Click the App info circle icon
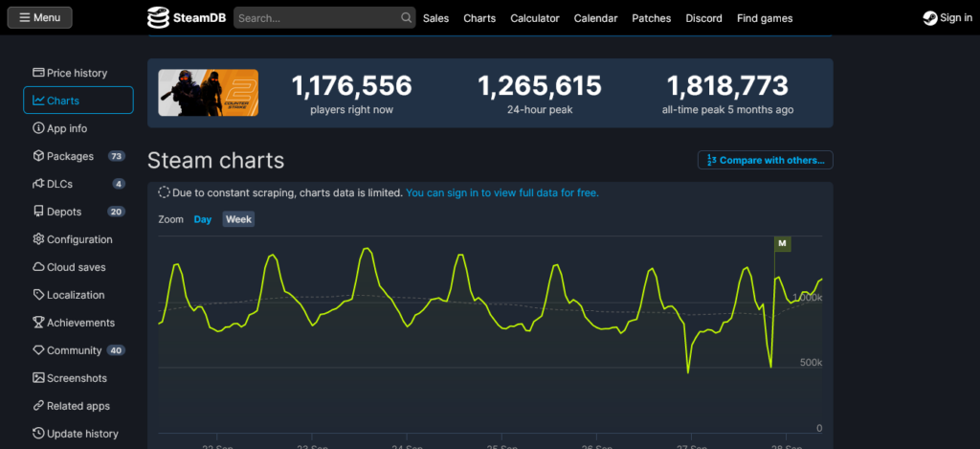The image size is (980, 449). pos(38,128)
